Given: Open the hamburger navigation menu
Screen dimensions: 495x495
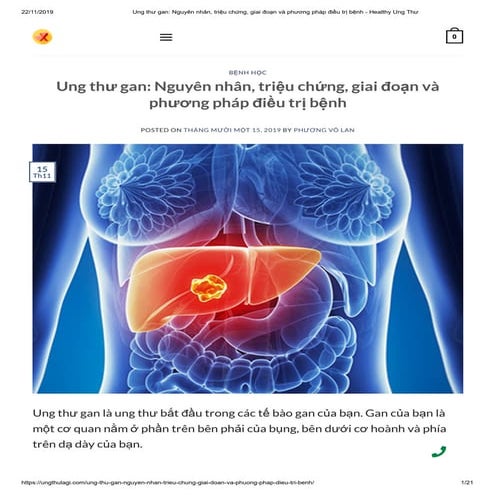Looking at the screenshot, I should click(x=166, y=37).
